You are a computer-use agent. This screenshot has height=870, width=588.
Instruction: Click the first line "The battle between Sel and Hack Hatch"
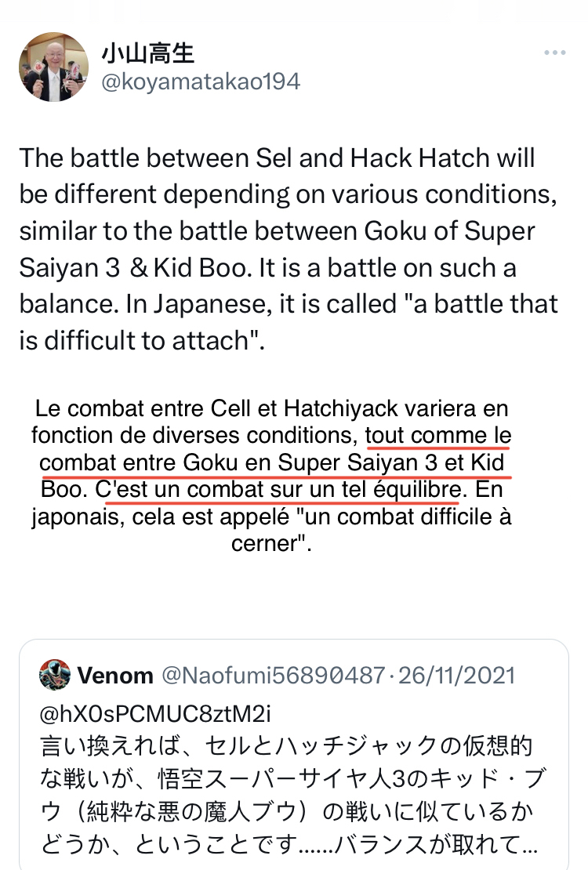278,157
